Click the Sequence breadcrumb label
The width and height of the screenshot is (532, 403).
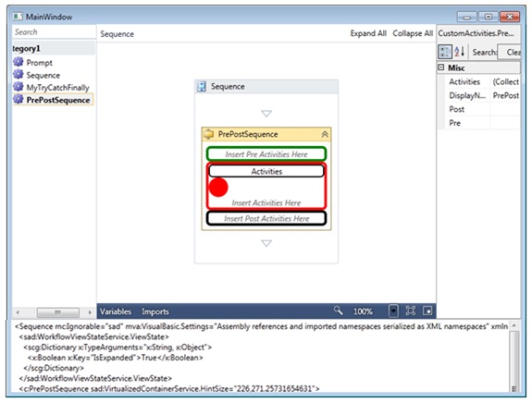click(118, 34)
